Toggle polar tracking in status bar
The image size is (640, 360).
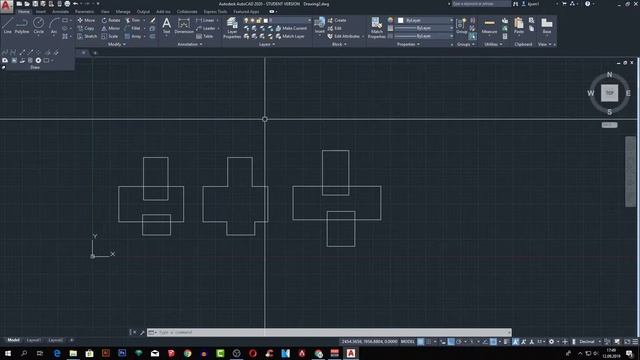pos(459,342)
